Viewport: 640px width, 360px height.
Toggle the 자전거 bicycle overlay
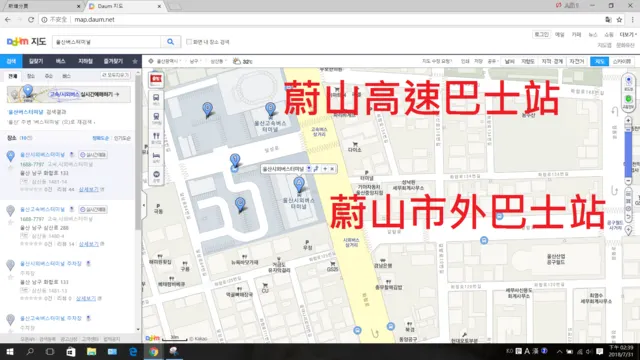(576, 61)
